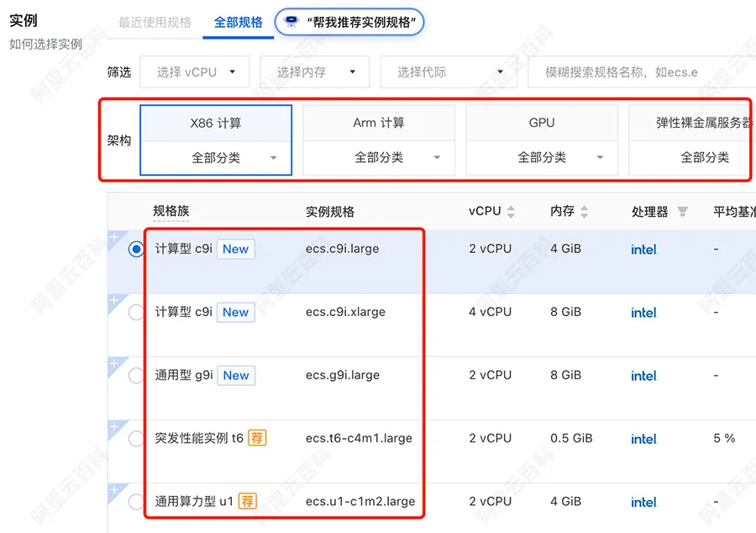Click 实例规格 column header
This screenshot has height=533, width=756.
tap(330, 211)
